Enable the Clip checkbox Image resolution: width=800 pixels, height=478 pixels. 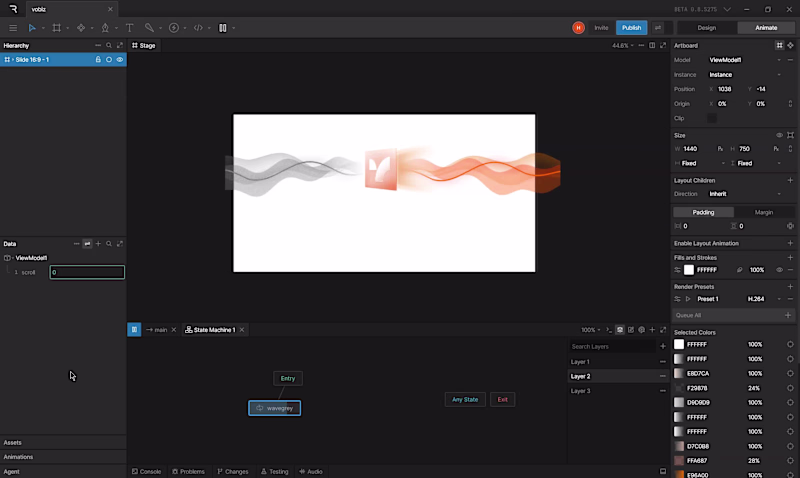tap(712, 118)
